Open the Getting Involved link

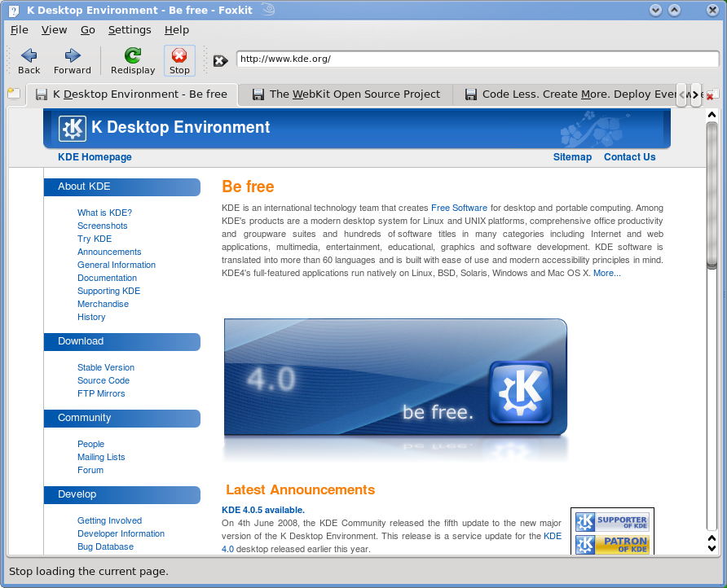tap(109, 520)
